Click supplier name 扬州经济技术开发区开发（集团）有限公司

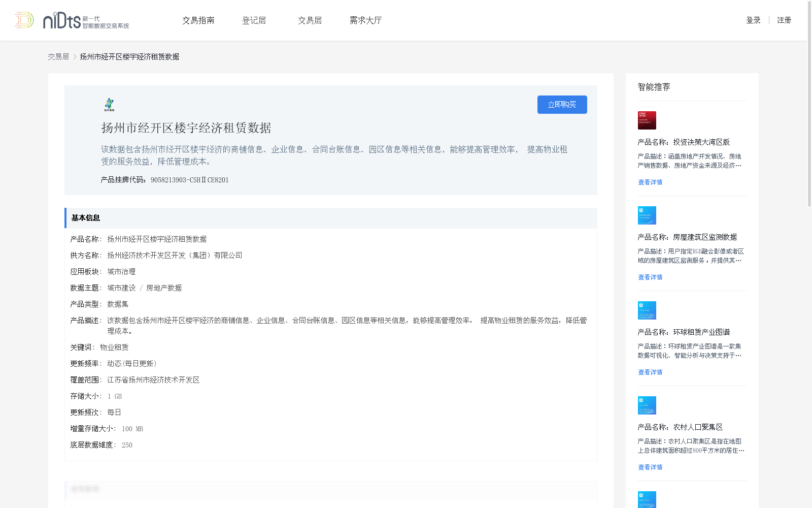pos(175,256)
